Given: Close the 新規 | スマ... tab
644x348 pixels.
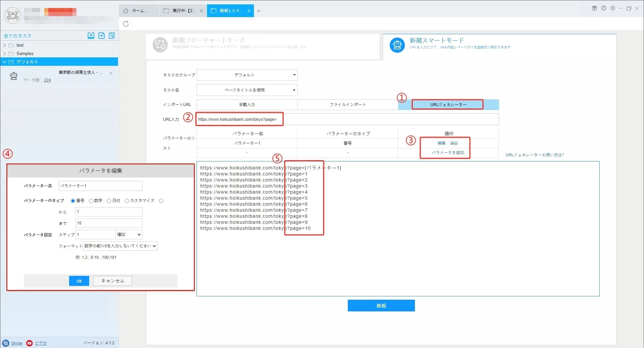Looking at the screenshot, I should click(249, 11).
